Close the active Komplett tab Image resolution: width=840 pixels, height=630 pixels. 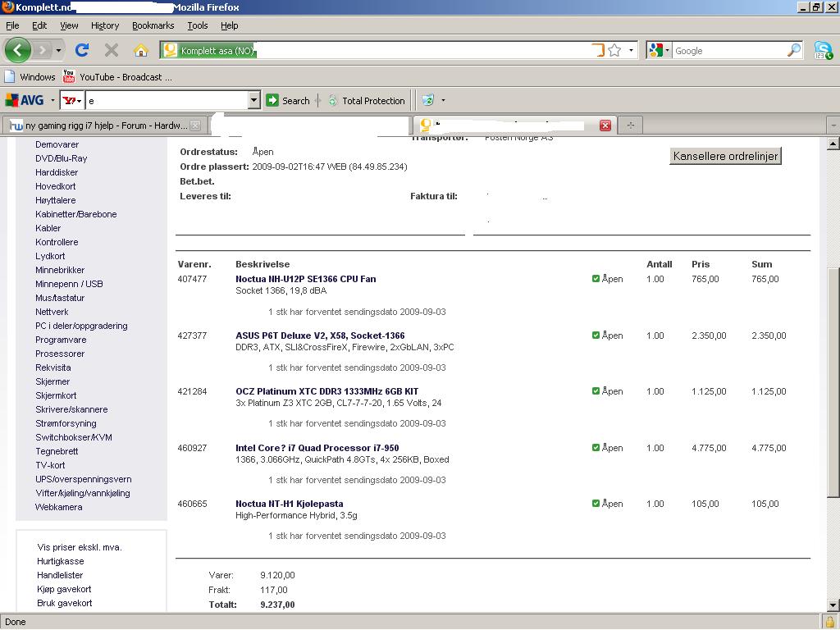point(605,126)
